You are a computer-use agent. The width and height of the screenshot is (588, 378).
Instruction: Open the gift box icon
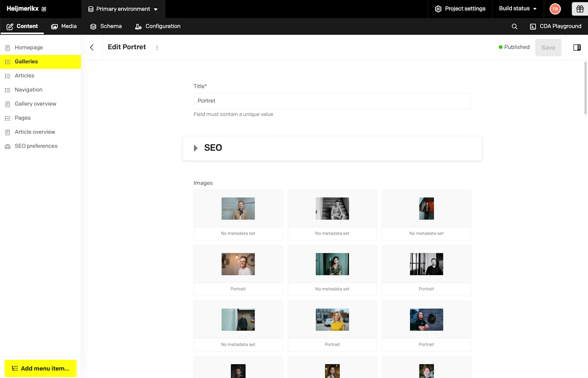pyautogui.click(x=579, y=9)
